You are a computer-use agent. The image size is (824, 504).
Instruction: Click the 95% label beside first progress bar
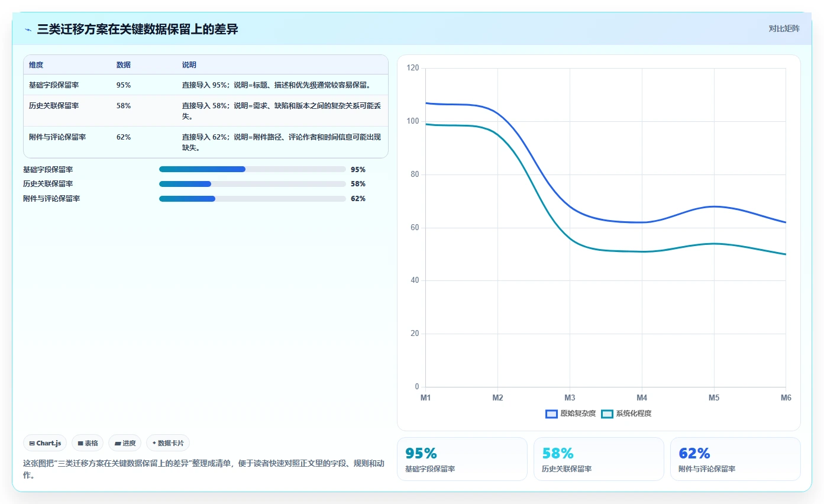pos(358,169)
